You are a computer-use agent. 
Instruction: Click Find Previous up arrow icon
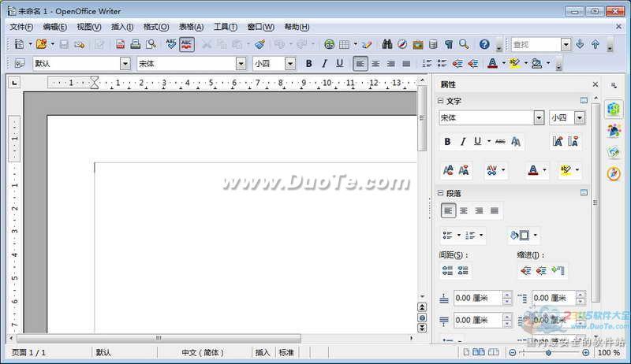596,44
